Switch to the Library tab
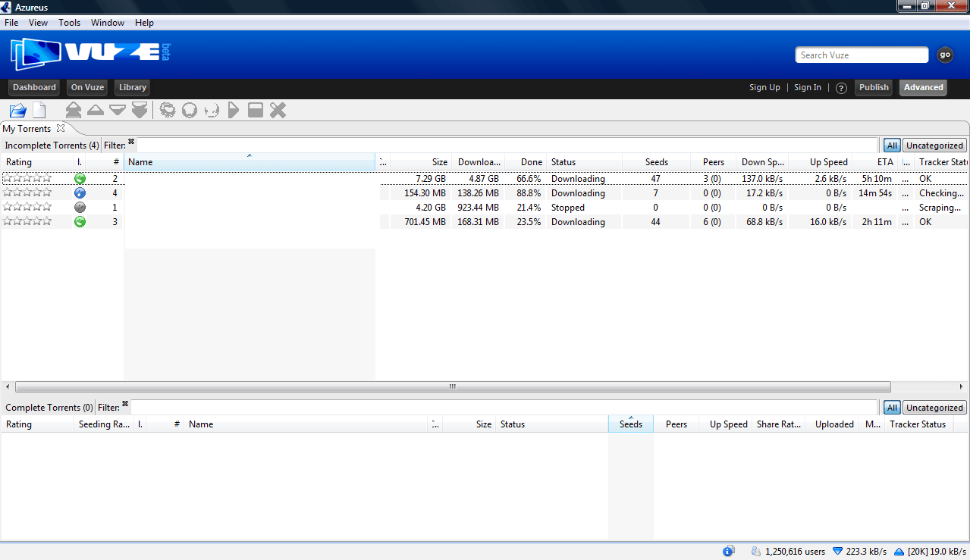 coord(131,87)
